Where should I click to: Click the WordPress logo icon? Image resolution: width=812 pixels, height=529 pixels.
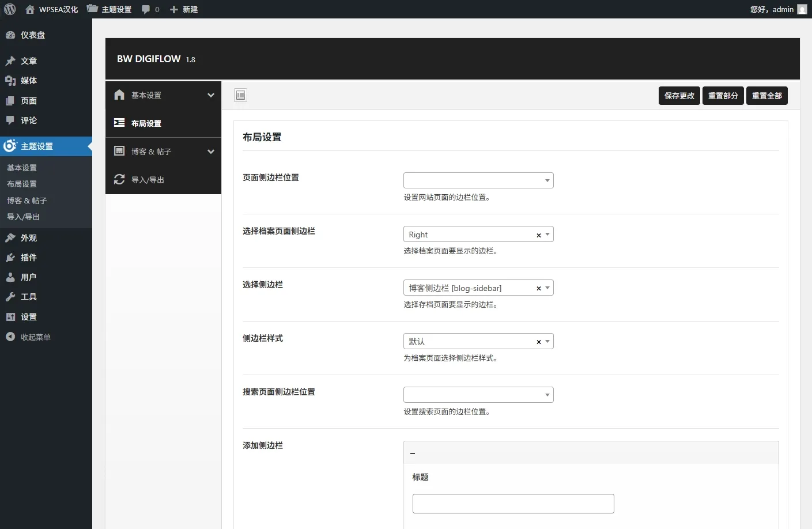pos(10,9)
